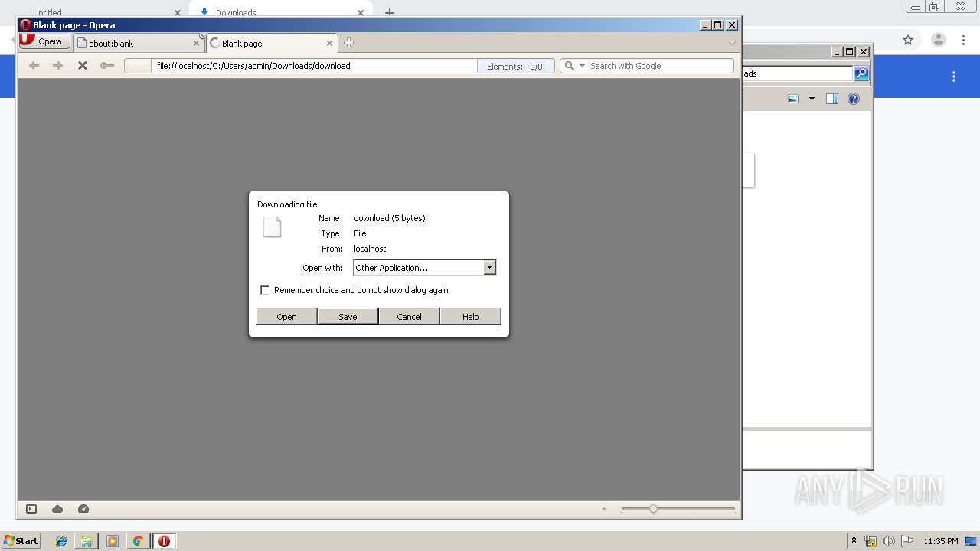The image size is (980, 551).
Task: Bookmark this page with Chrome star
Action: point(908,40)
